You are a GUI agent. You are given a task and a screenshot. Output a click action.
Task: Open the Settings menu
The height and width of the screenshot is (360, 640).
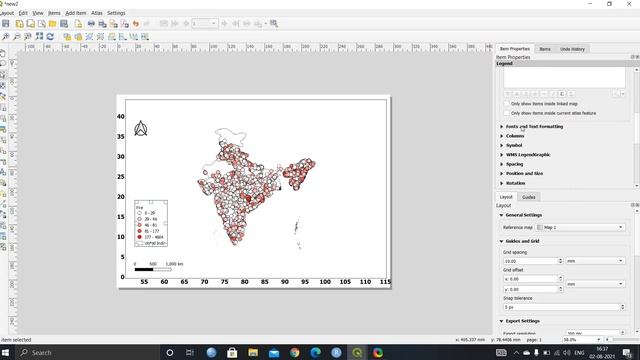point(116,13)
